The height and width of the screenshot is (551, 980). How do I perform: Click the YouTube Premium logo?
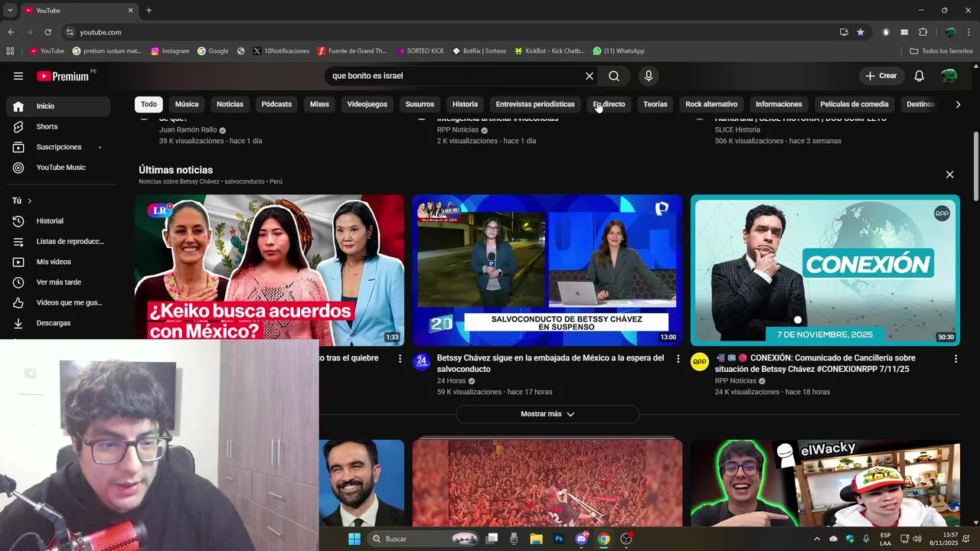[64, 76]
